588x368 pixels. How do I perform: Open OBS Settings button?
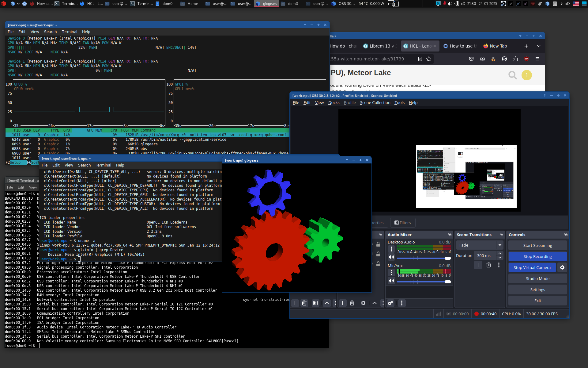537,289
